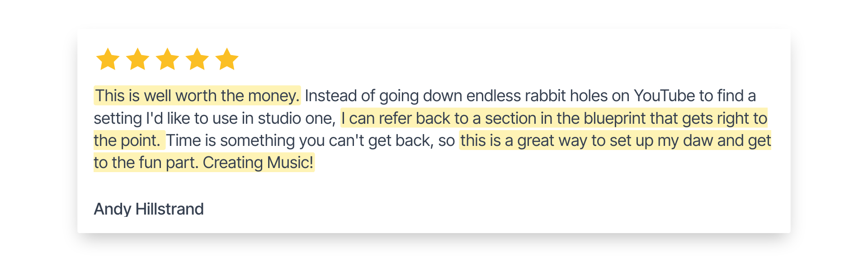Click the phrase "studio one" in the review

295,118
